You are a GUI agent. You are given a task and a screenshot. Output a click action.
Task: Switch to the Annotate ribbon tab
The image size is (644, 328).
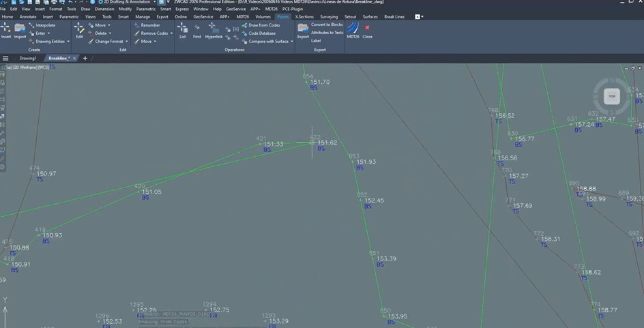(x=28, y=17)
